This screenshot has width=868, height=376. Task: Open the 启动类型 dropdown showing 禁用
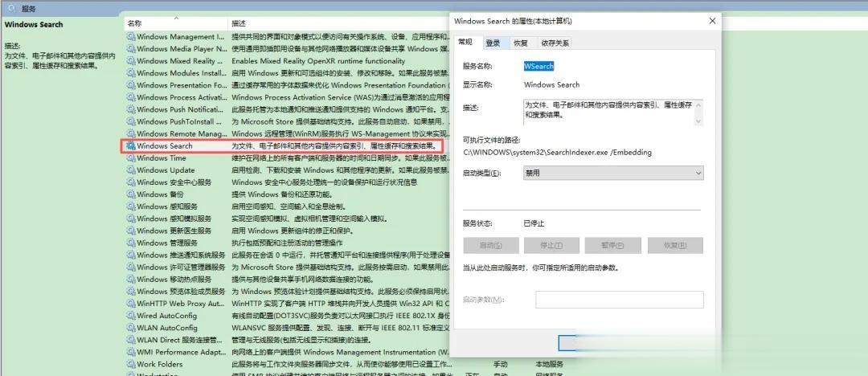613,174
